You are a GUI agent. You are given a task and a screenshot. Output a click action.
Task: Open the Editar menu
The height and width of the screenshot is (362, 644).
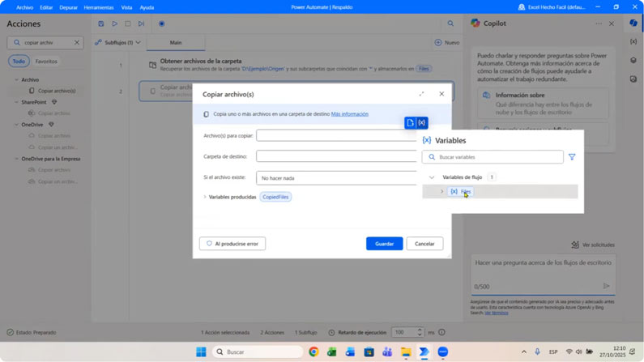[x=46, y=7]
